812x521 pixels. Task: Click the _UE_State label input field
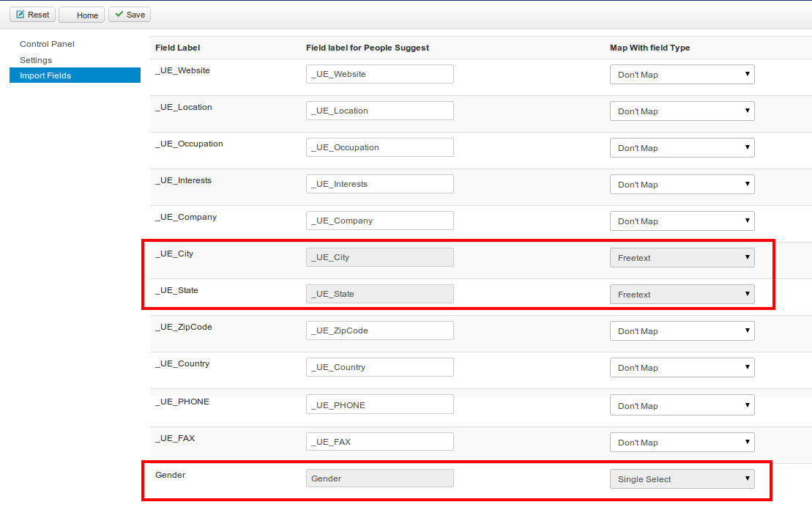coord(379,294)
